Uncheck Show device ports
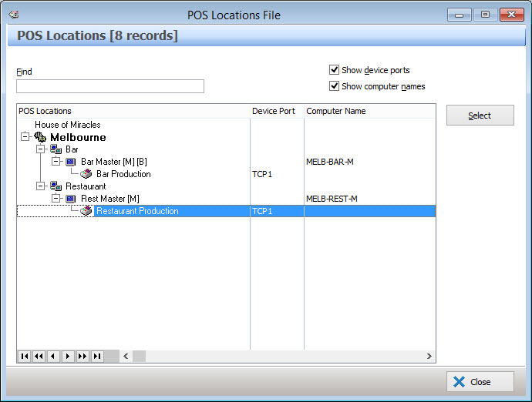Image resolution: width=532 pixels, height=402 pixels. tap(335, 70)
